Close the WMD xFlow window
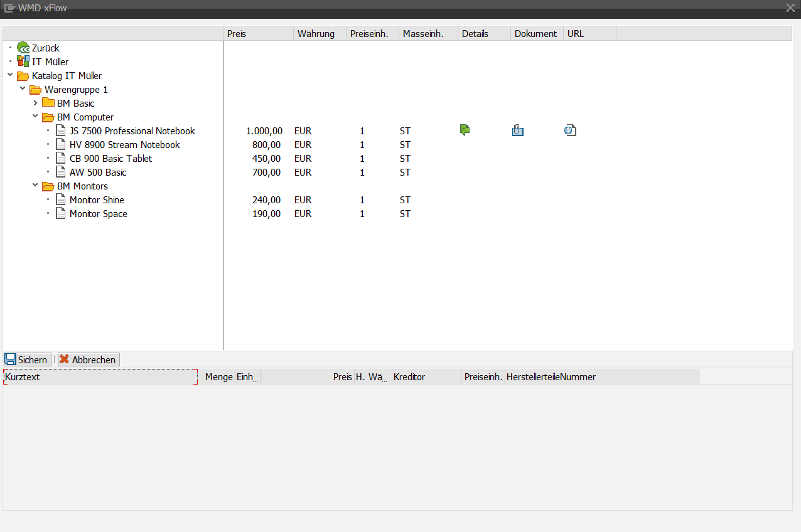 (790, 8)
